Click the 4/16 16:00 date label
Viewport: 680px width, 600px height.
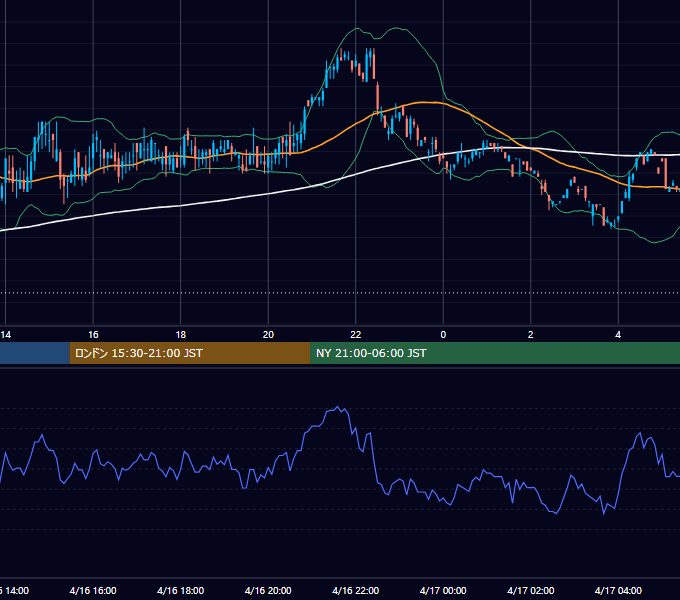click(x=93, y=590)
